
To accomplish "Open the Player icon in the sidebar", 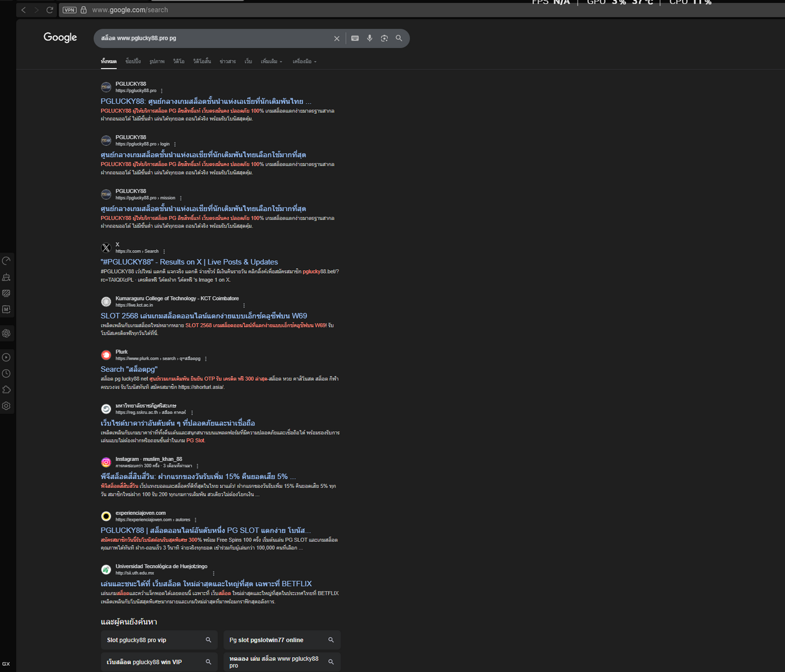I will (x=6, y=357).
